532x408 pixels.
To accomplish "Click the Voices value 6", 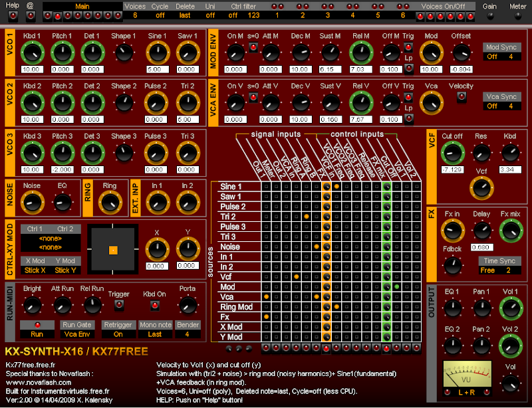I will pyautogui.click(x=135, y=15).
